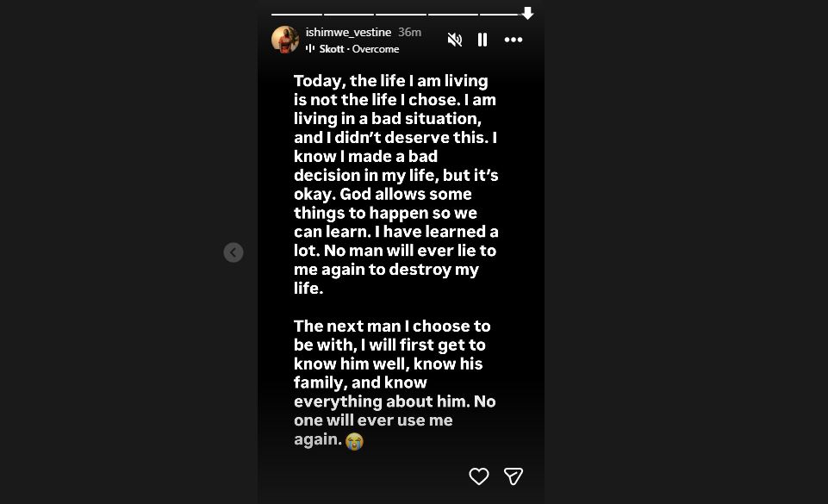Screen dimensions: 828x504
Task: Pause the playing story
Action: tap(482, 40)
